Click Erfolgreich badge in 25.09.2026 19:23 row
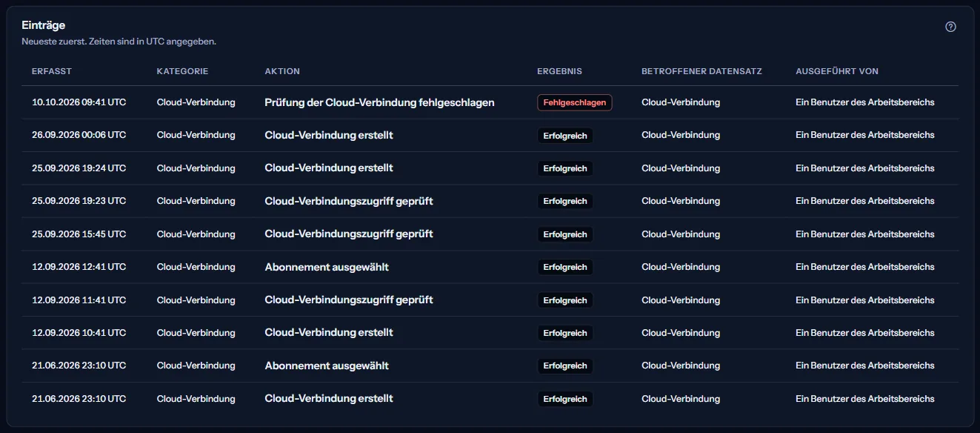Screen dimensions: 980x433 pyautogui.click(x=565, y=201)
